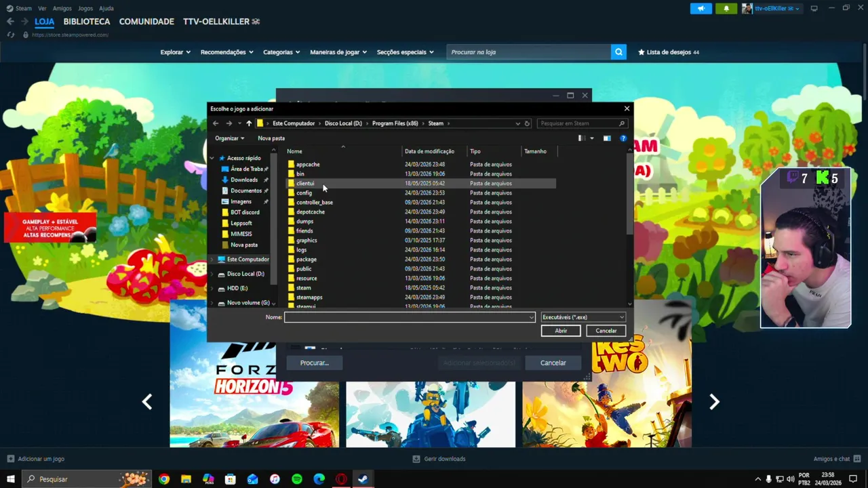Create a Nova pasta
The height and width of the screenshot is (488, 868).
click(271, 138)
